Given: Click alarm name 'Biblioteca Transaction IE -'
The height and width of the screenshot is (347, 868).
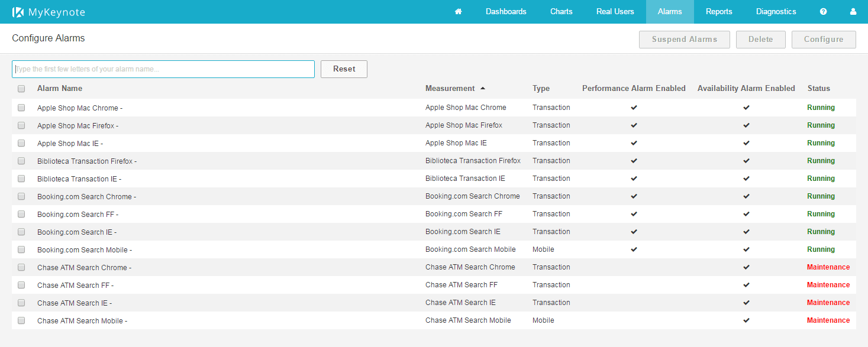Looking at the screenshot, I should point(79,179).
